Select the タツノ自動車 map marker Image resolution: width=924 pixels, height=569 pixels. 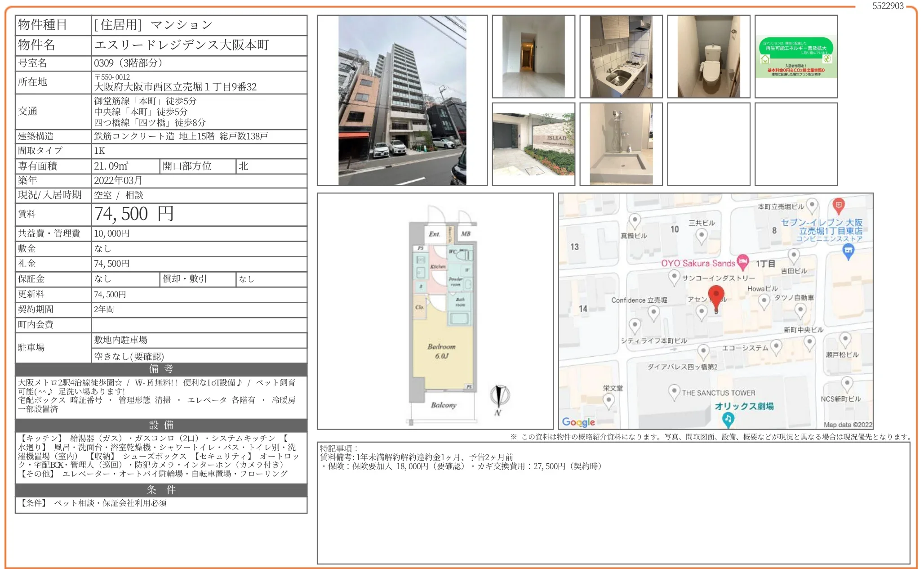(800, 309)
